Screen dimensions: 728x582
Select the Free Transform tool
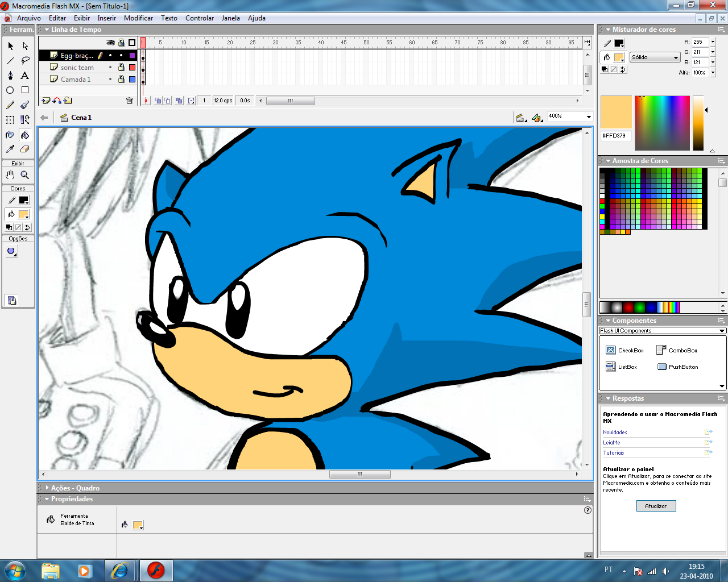(x=10, y=120)
